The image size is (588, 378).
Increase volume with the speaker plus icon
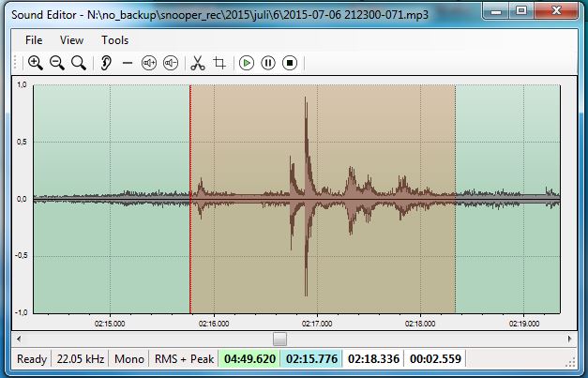tap(149, 63)
